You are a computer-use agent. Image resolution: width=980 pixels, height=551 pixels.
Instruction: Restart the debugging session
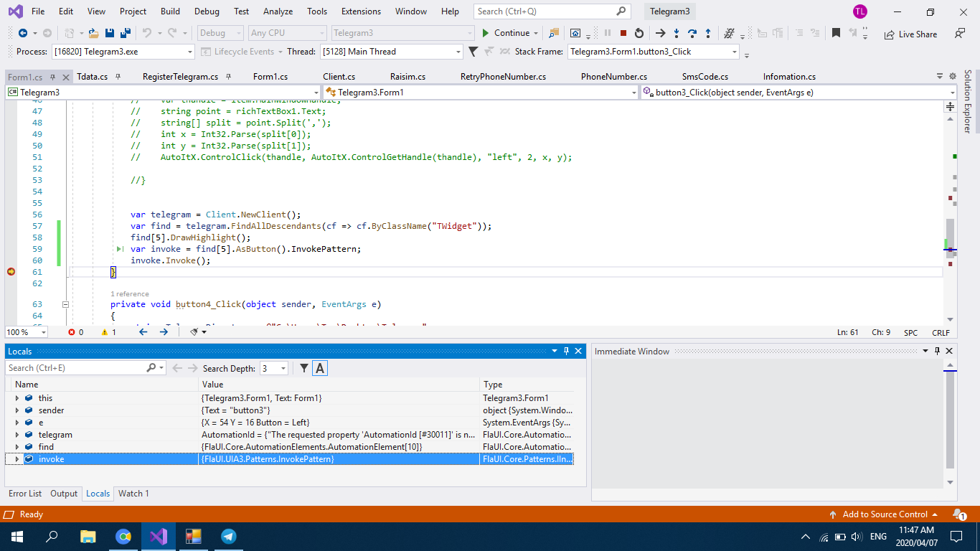click(x=639, y=32)
